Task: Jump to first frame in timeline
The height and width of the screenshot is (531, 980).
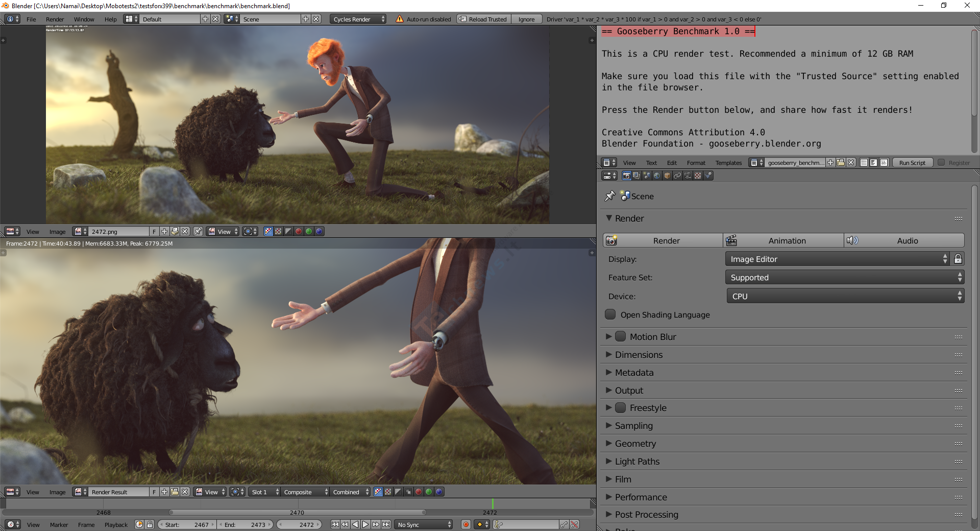Action: [x=335, y=524]
